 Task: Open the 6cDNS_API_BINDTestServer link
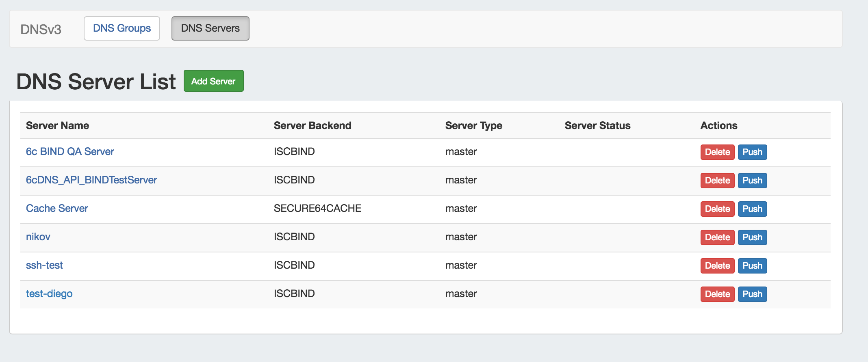point(91,180)
